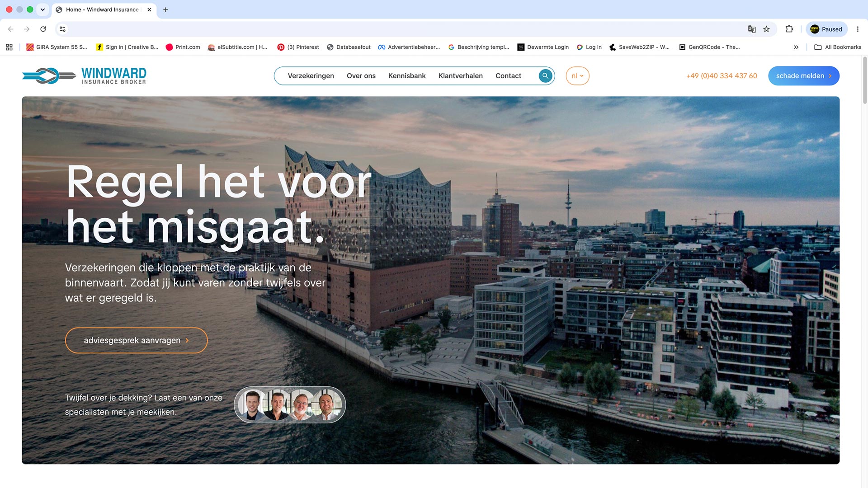This screenshot has height=488, width=868.
Task: Go to Over ons page
Action: (361, 76)
